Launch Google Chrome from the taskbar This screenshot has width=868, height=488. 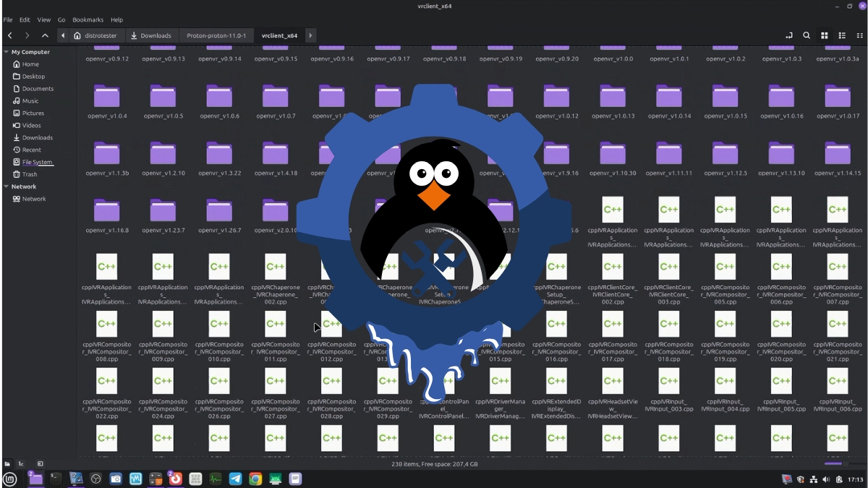click(x=255, y=479)
